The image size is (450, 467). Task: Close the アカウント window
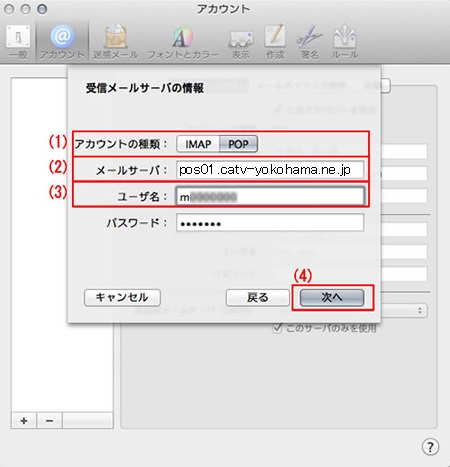coord(9,9)
